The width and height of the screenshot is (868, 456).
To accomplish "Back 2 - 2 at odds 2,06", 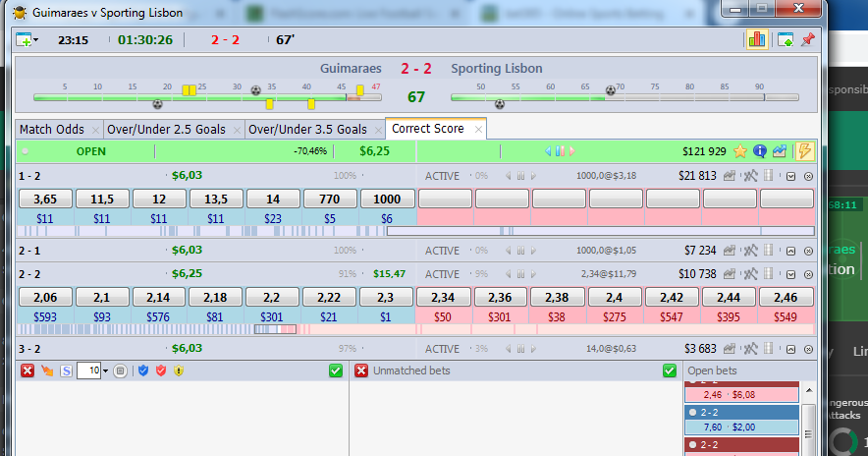I will tap(45, 297).
